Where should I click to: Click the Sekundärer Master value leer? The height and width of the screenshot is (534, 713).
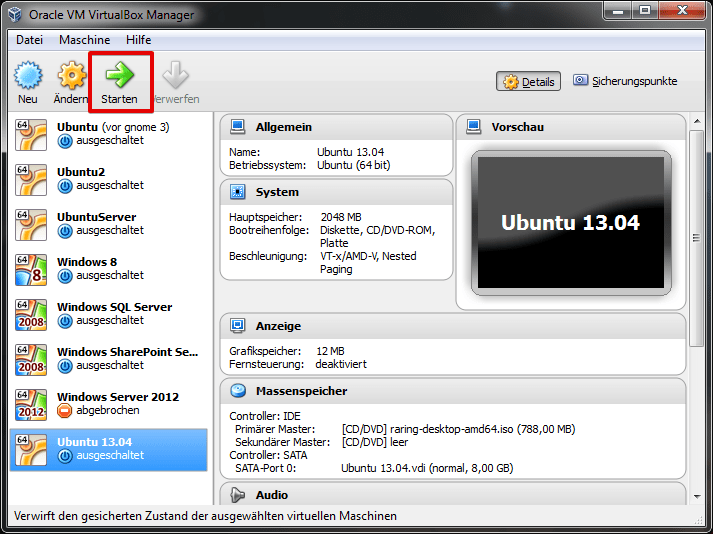tap(375, 442)
